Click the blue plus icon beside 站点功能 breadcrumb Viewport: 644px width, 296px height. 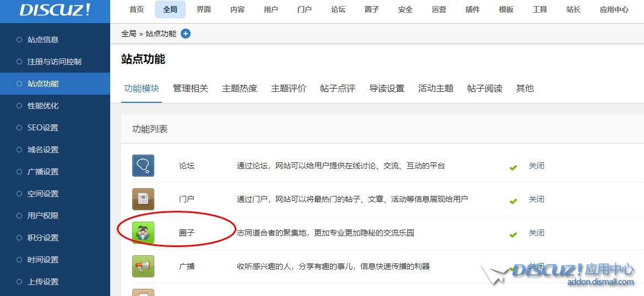(186, 34)
